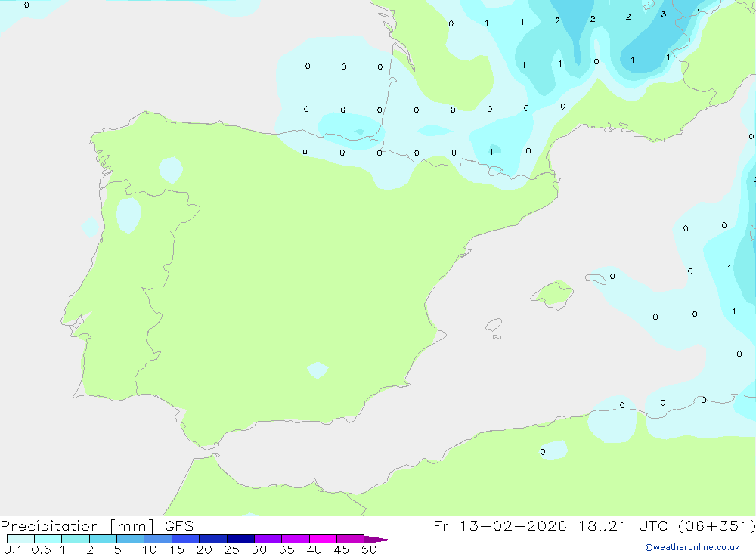Select the 30–35 mm purple legend swatch

pos(268,539)
